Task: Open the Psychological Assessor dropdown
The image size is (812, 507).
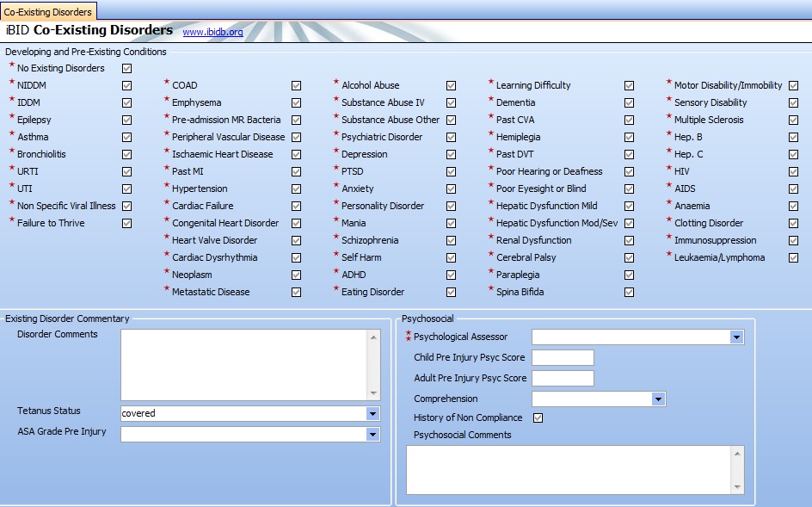Action: (736, 337)
